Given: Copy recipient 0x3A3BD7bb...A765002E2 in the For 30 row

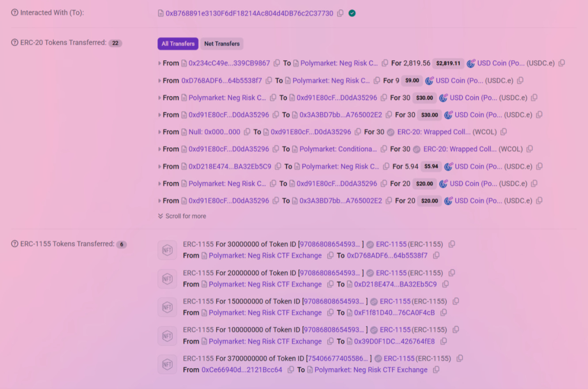Looking at the screenshot, I should coord(389,115).
